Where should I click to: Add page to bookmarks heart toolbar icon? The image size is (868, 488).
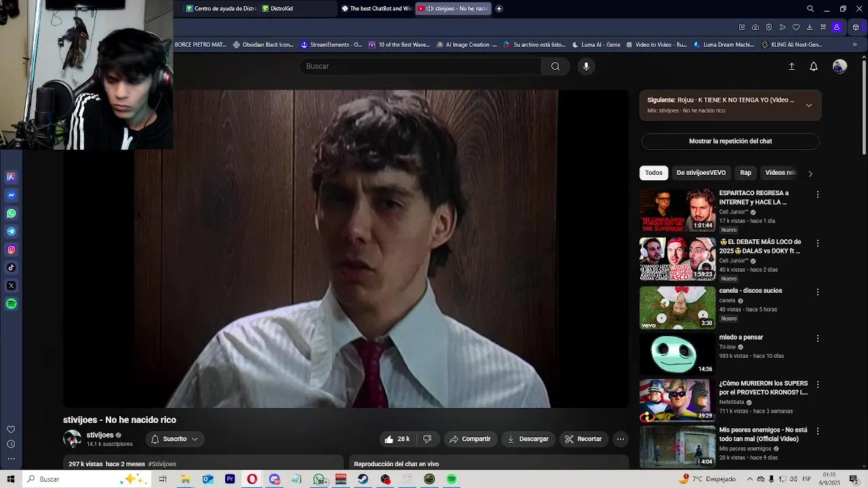click(x=796, y=27)
